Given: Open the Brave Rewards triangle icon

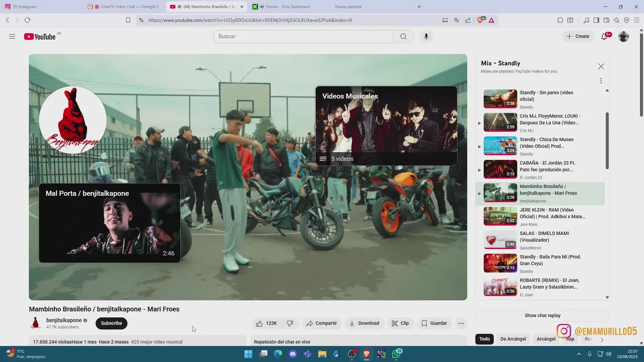Looking at the screenshot, I should point(491,20).
